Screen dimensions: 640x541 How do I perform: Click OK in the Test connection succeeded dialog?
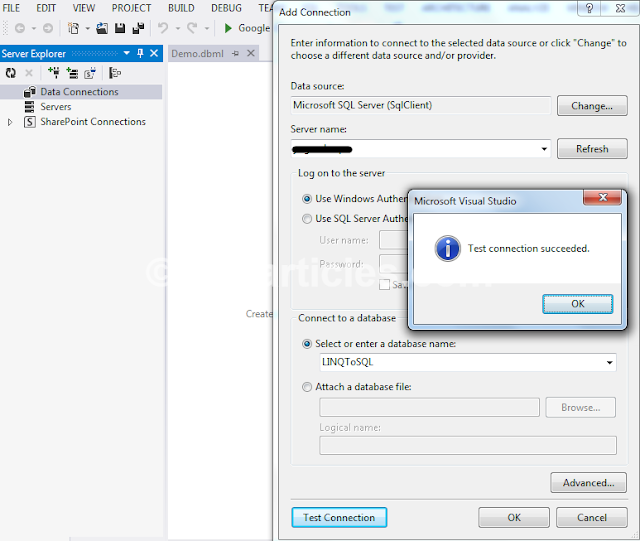pos(577,304)
